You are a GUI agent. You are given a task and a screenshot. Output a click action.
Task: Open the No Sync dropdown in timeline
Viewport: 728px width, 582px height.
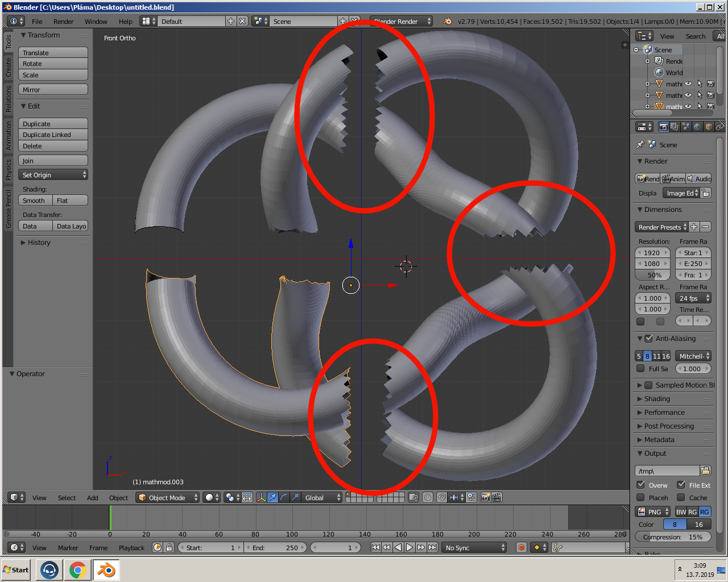(x=475, y=547)
